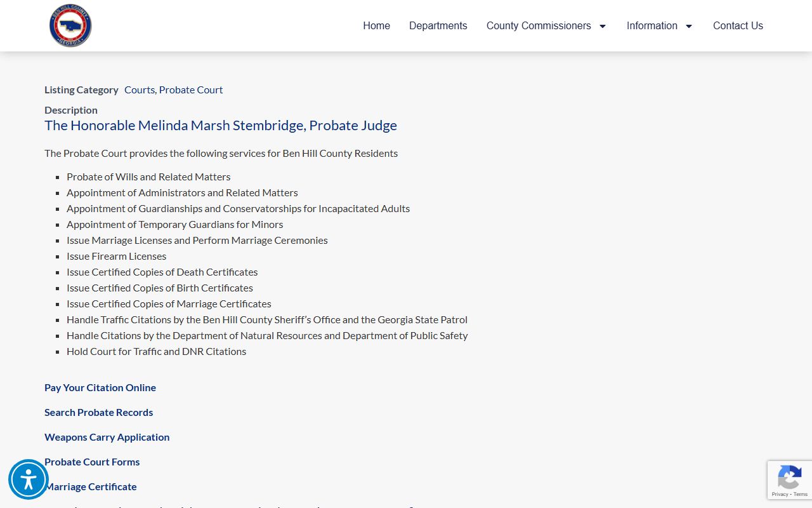Open the Contact Us page

738,25
